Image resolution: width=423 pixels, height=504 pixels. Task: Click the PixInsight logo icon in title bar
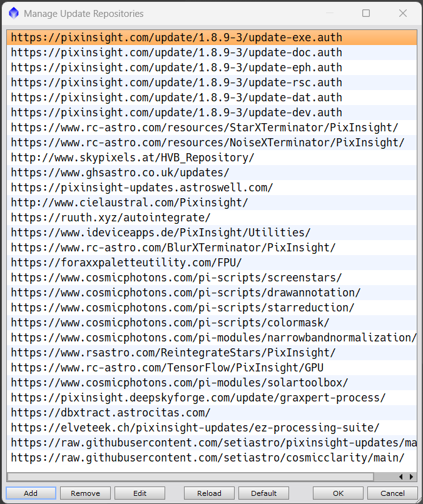[x=14, y=13]
